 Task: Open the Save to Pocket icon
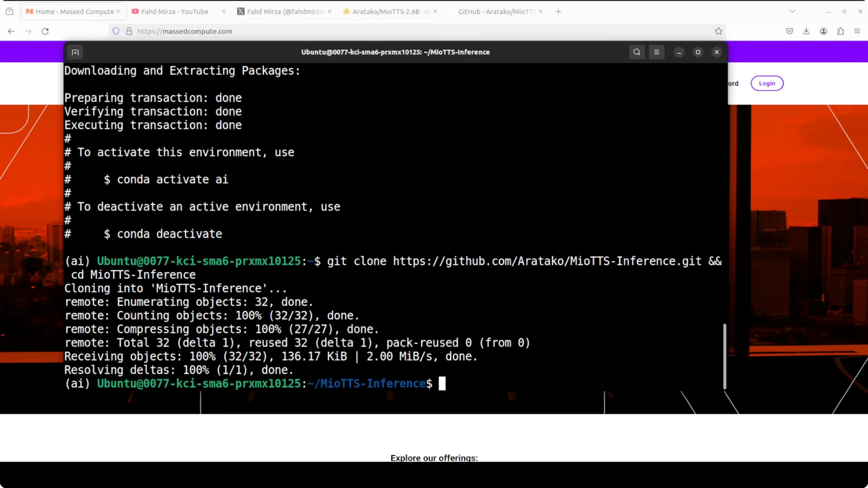tap(789, 31)
